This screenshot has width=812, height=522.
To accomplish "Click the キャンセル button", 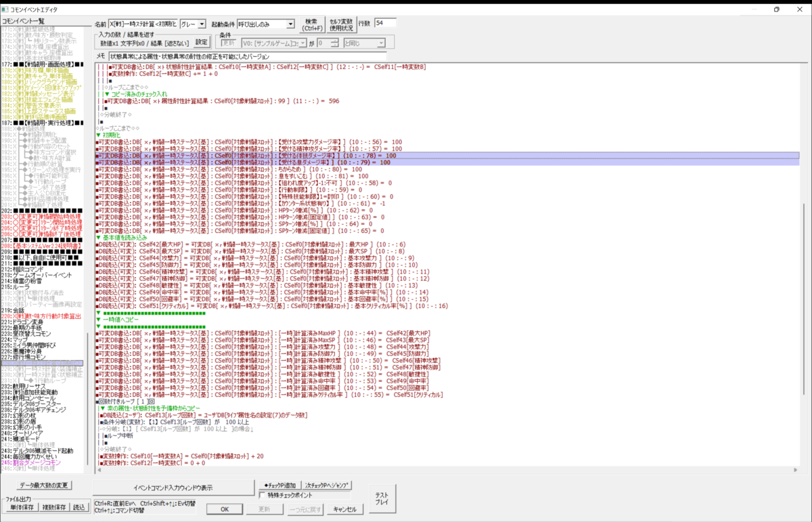I will (x=344, y=508).
